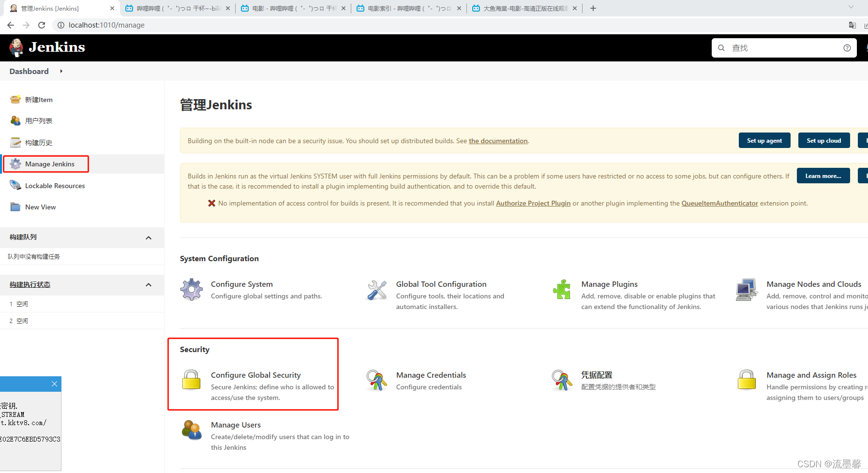868x473 pixels.
Task: Open the 构建执行状态 heading link
Action: coord(30,284)
